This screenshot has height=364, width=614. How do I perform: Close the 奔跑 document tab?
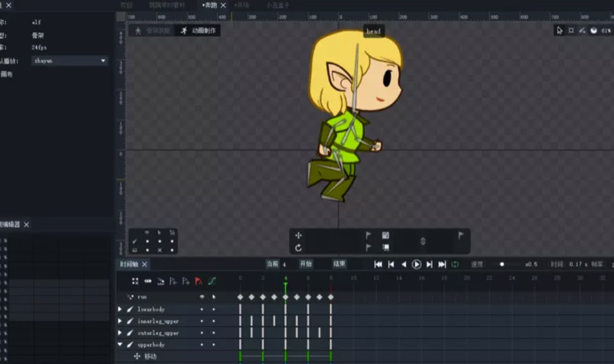pos(223,5)
